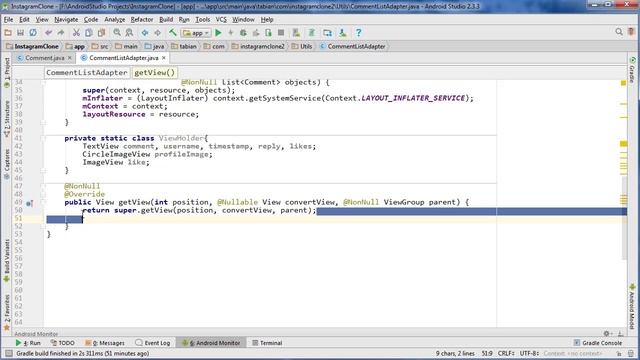This screenshot has width=640, height=360.
Task: Open the Navigate menu
Action: [x=66, y=20]
